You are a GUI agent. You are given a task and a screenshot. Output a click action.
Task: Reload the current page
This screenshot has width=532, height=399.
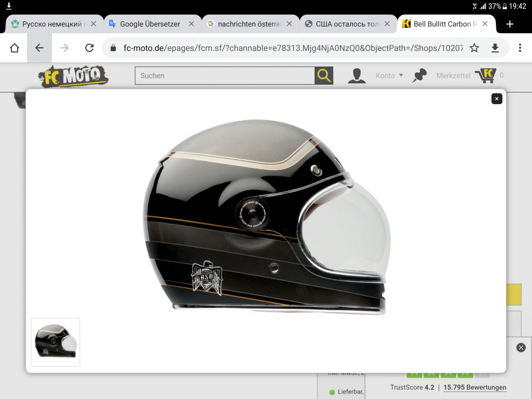coord(89,48)
